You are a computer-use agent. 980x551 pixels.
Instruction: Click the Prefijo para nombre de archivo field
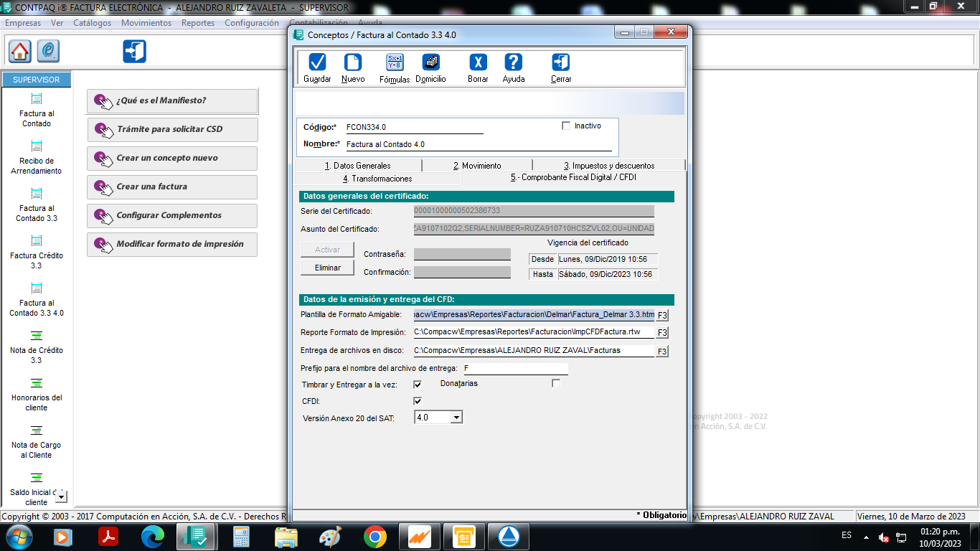[515, 368]
